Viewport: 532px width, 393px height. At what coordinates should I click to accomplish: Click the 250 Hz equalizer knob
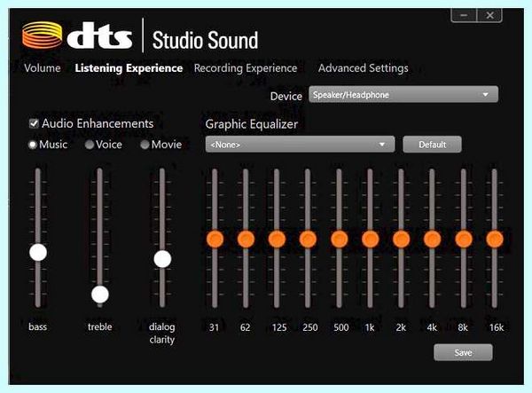coord(308,239)
